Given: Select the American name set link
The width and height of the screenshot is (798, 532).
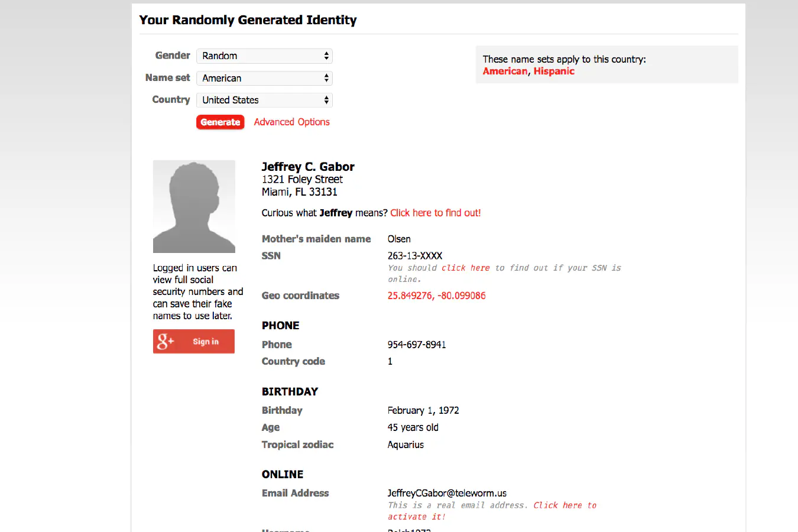Looking at the screenshot, I should [x=505, y=71].
